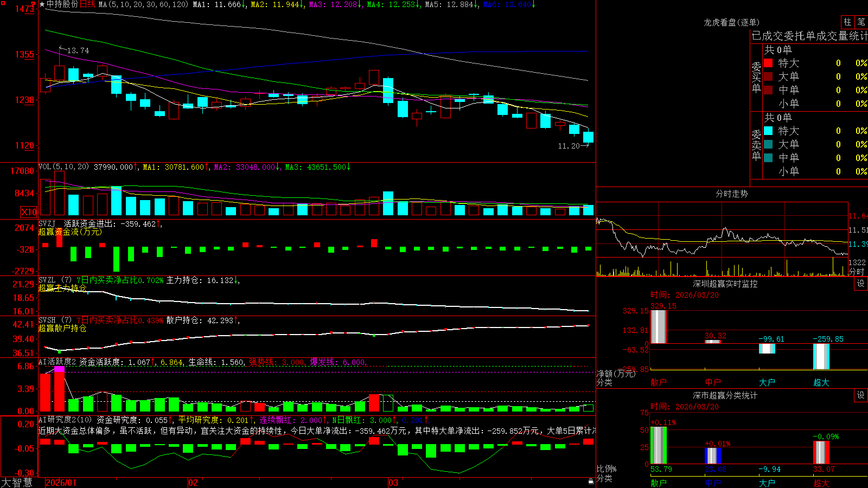Image resolution: width=868 pixels, height=488 pixels.
Task: Click the 主力持仓: 16.132 value
Action: tap(200, 280)
